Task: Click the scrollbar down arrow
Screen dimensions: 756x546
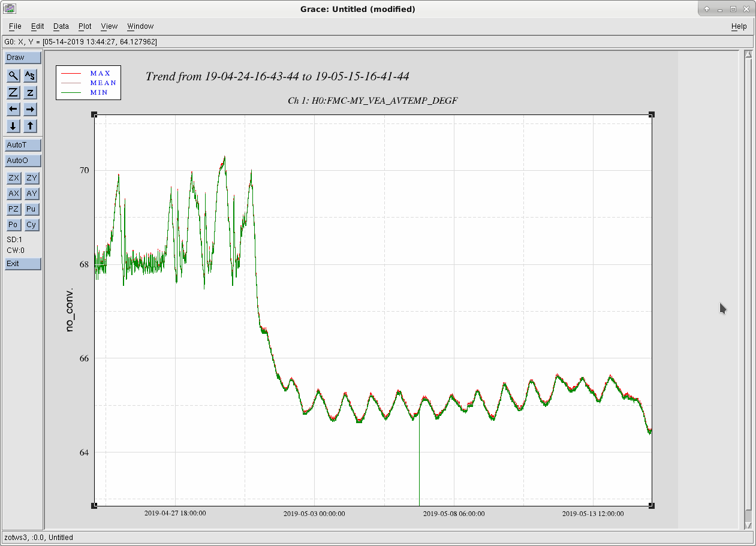Action: click(x=748, y=525)
